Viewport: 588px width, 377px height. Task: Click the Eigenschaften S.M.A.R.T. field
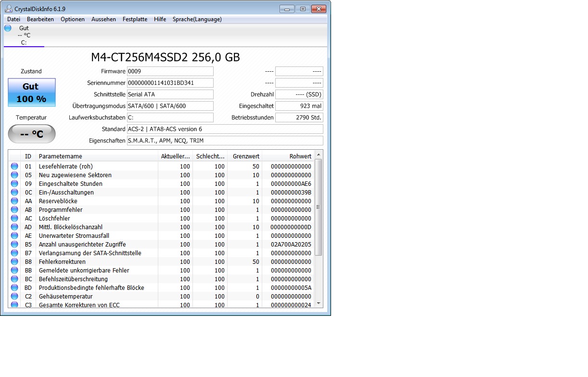(x=225, y=141)
